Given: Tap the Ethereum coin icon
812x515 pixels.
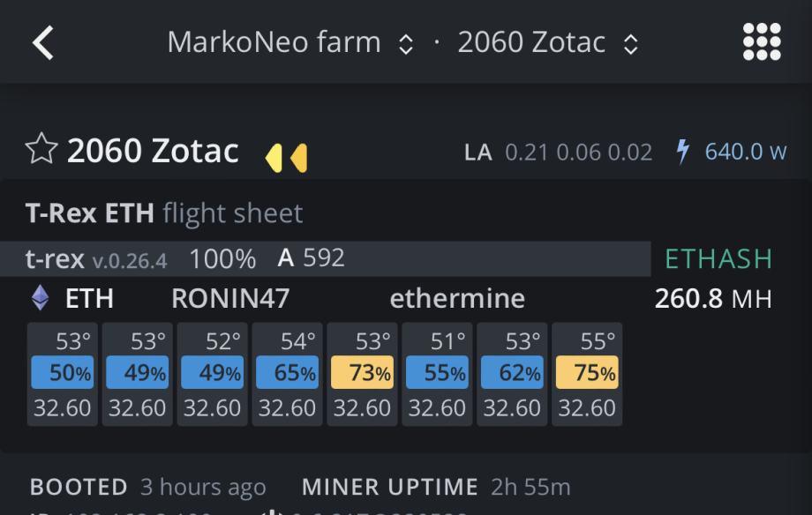Looking at the screenshot, I should (x=41, y=297).
